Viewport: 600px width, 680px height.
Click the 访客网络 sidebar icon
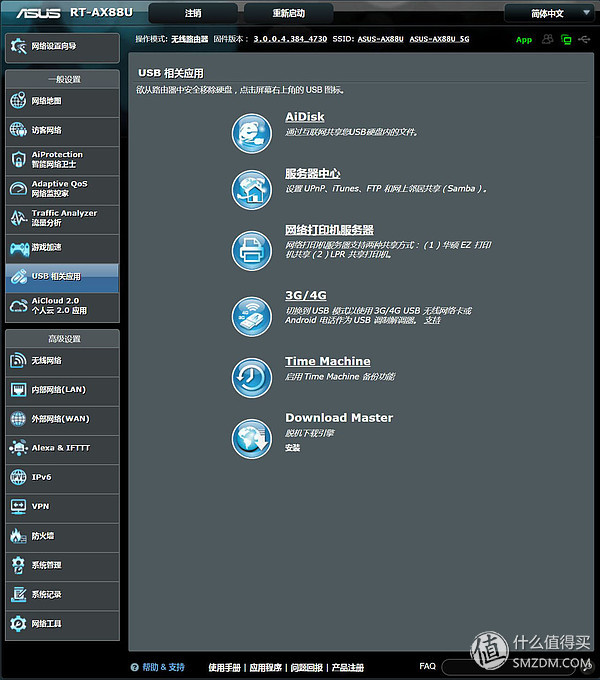[x=18, y=130]
